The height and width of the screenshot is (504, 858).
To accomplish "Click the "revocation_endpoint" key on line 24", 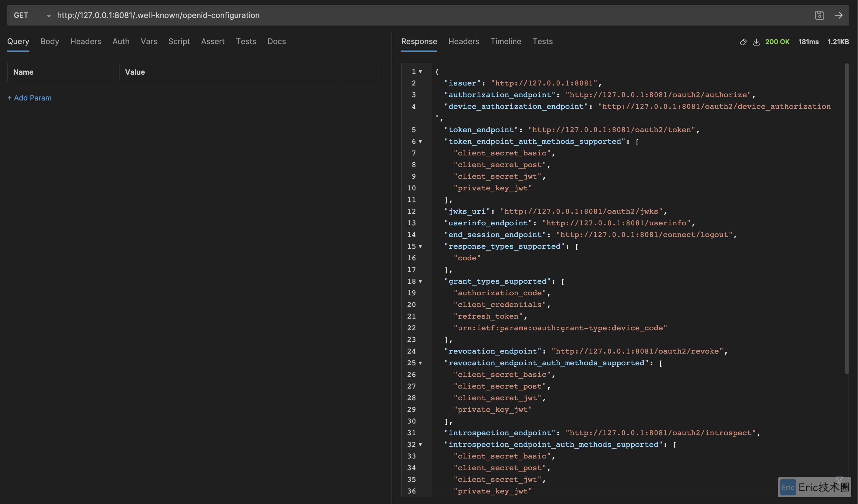I will click(x=493, y=351).
